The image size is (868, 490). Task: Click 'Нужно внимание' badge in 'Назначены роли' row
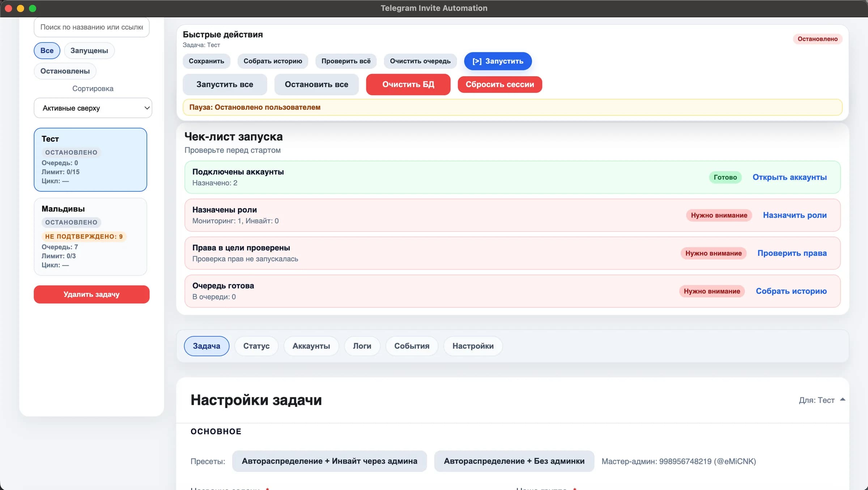[x=719, y=215]
